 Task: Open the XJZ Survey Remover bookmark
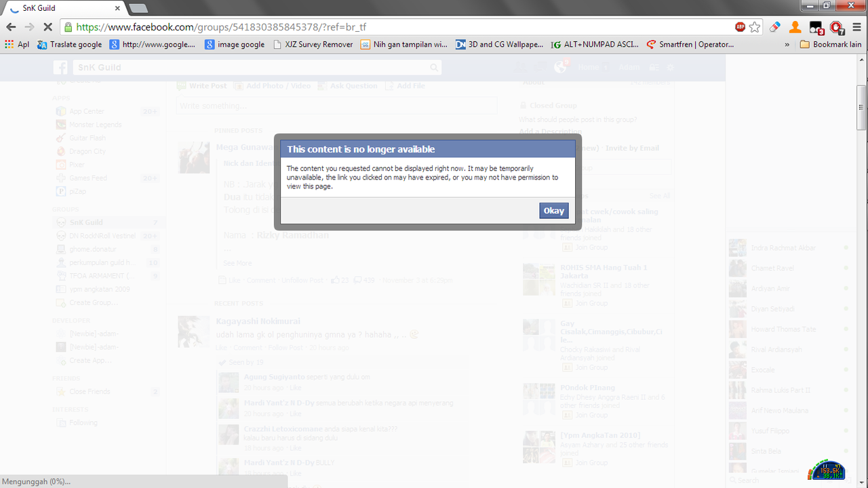pyautogui.click(x=313, y=45)
